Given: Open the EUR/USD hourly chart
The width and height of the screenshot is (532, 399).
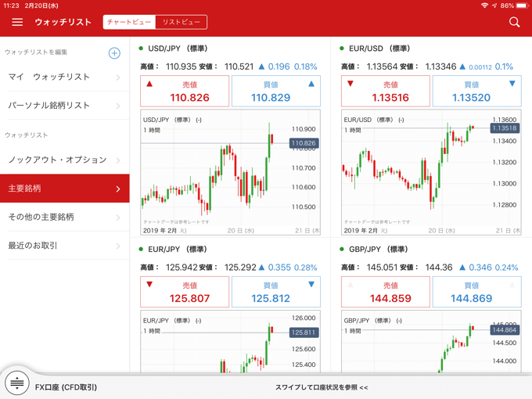Looking at the screenshot, I should click(x=431, y=172).
